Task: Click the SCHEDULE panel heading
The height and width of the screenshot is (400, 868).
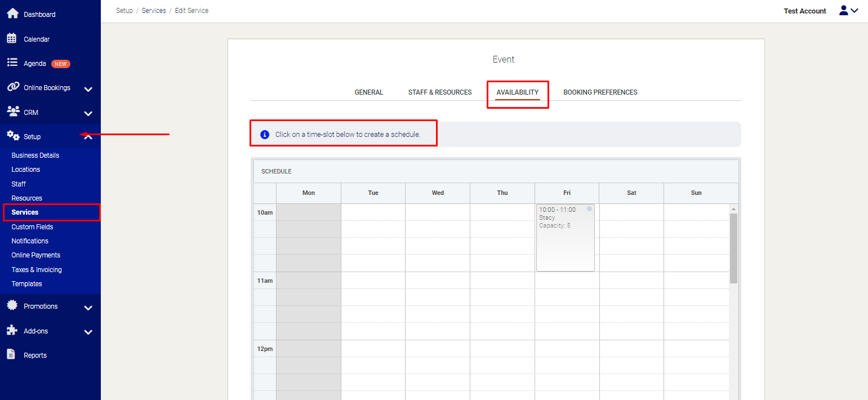Action: coord(277,171)
